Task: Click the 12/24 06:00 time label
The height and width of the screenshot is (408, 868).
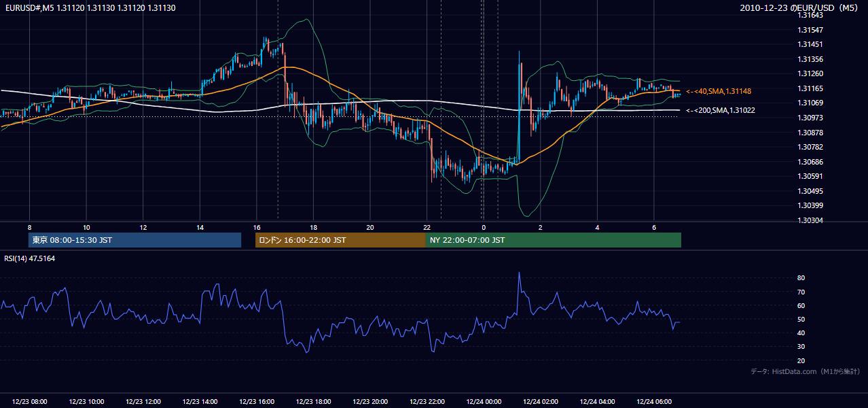Action: point(653,402)
